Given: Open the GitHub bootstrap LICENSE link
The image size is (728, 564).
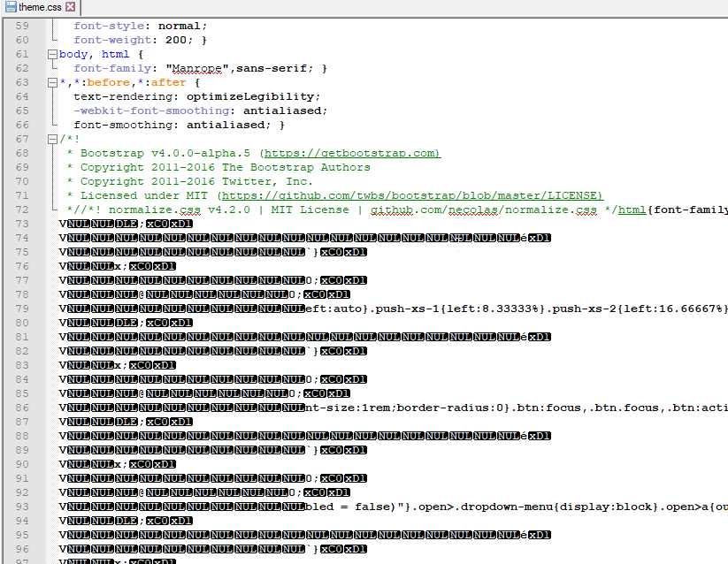Looking at the screenshot, I should pyautogui.click(x=413, y=195).
